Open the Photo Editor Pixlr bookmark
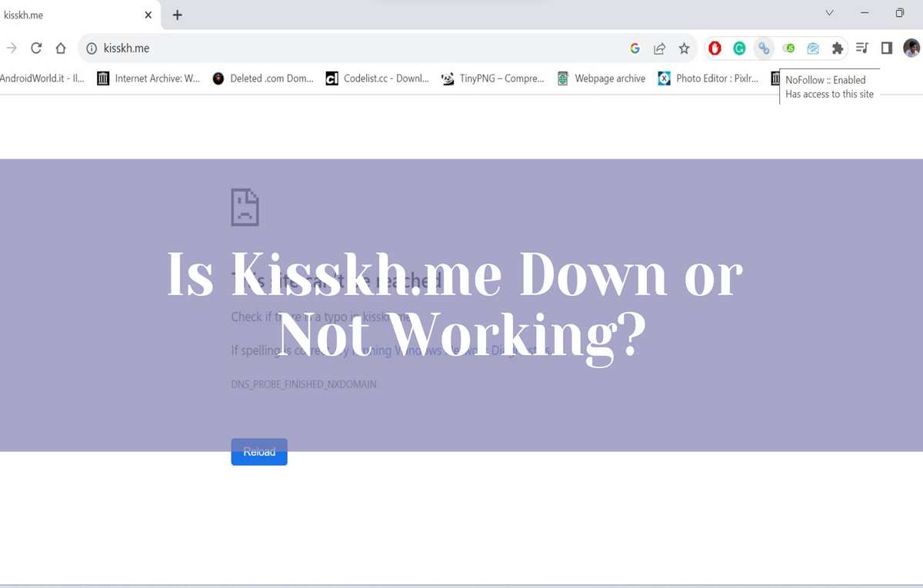The image size is (923, 588). coord(708,78)
